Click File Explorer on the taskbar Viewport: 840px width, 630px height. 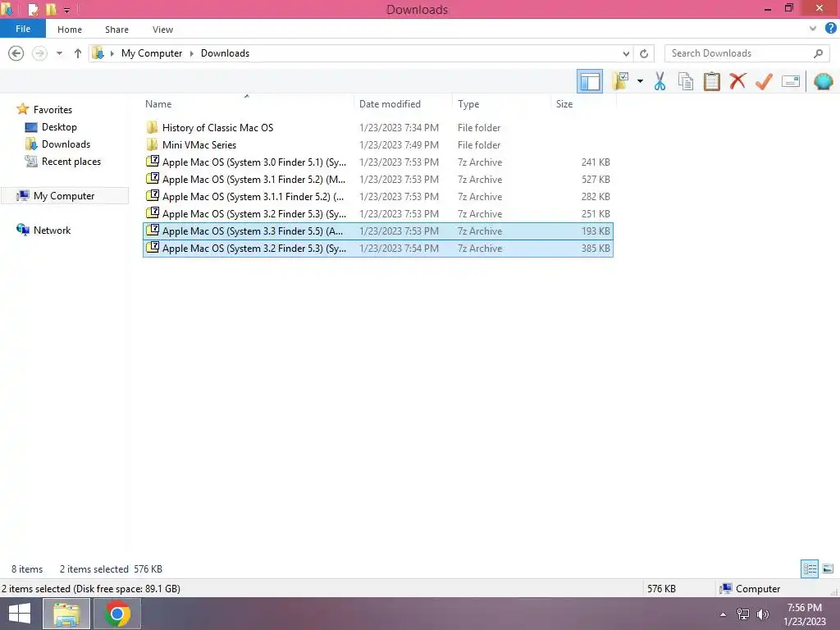tap(66, 614)
